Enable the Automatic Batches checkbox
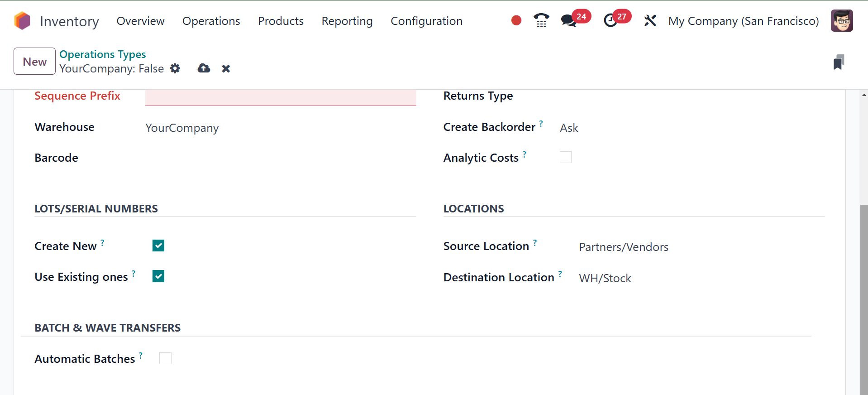 pyautogui.click(x=166, y=358)
